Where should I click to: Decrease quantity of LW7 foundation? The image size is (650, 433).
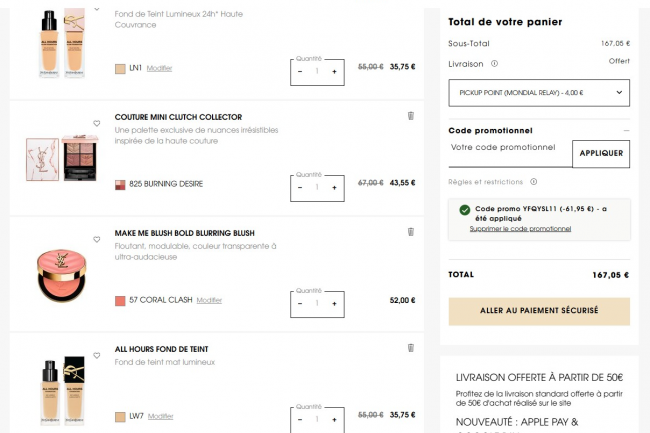pos(300,419)
